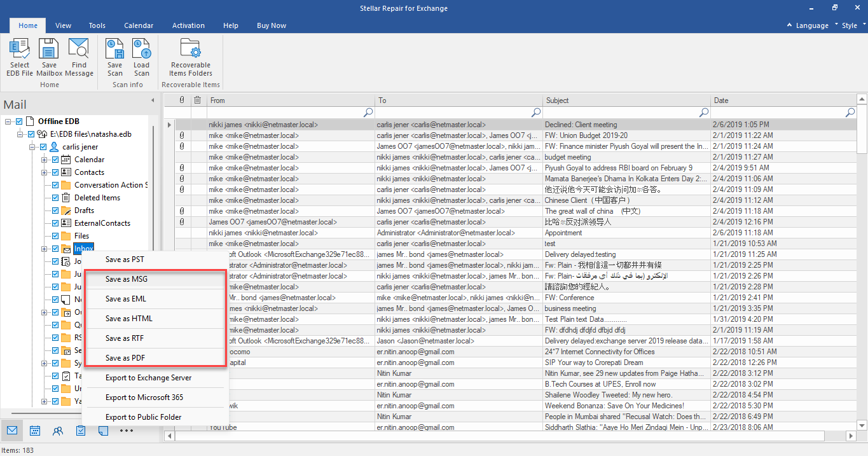Click the search icon in To filter

(x=536, y=113)
